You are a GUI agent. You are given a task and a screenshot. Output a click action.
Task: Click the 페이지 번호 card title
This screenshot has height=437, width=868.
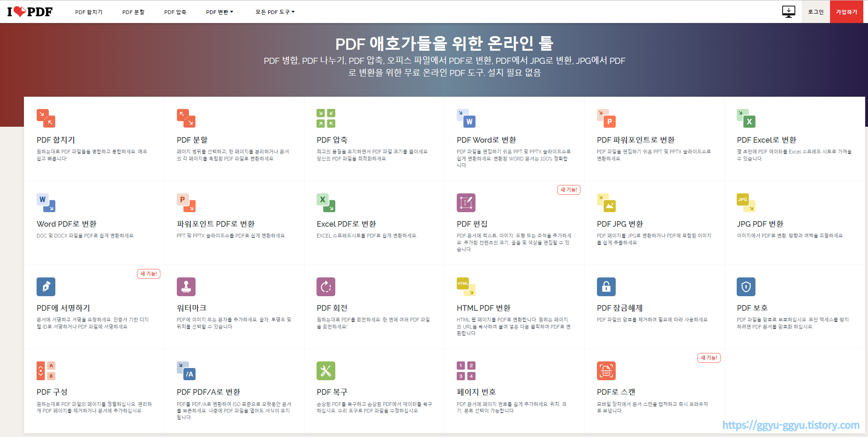click(x=476, y=392)
